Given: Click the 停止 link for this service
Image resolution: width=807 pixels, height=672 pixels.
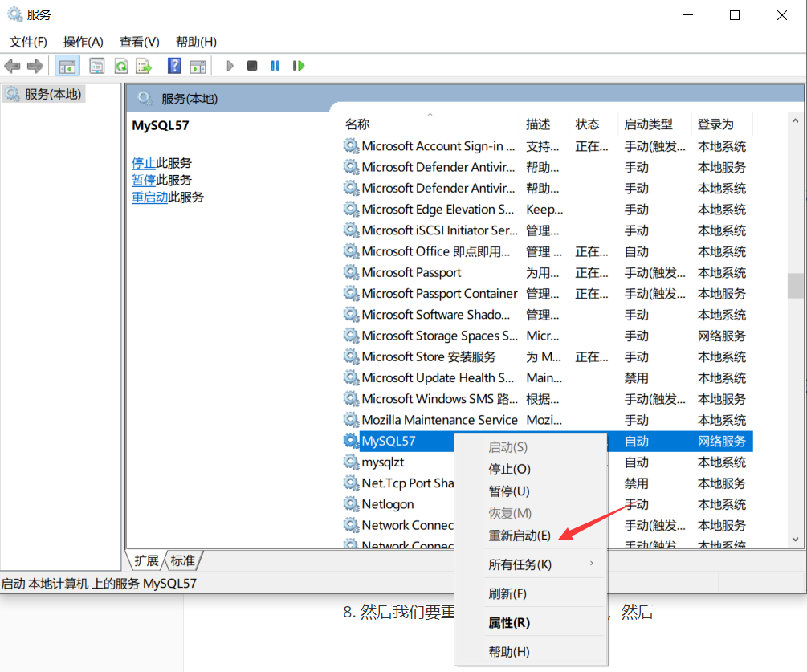Looking at the screenshot, I should [144, 163].
